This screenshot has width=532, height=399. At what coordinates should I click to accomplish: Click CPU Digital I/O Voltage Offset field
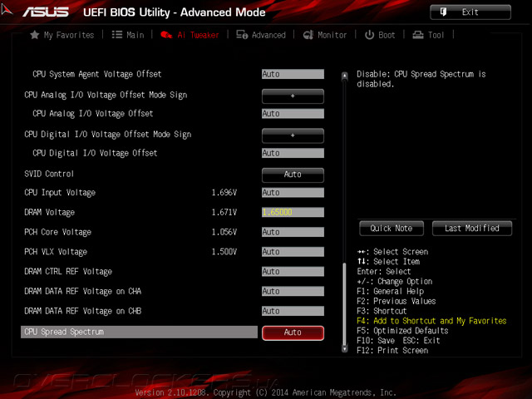coord(293,153)
